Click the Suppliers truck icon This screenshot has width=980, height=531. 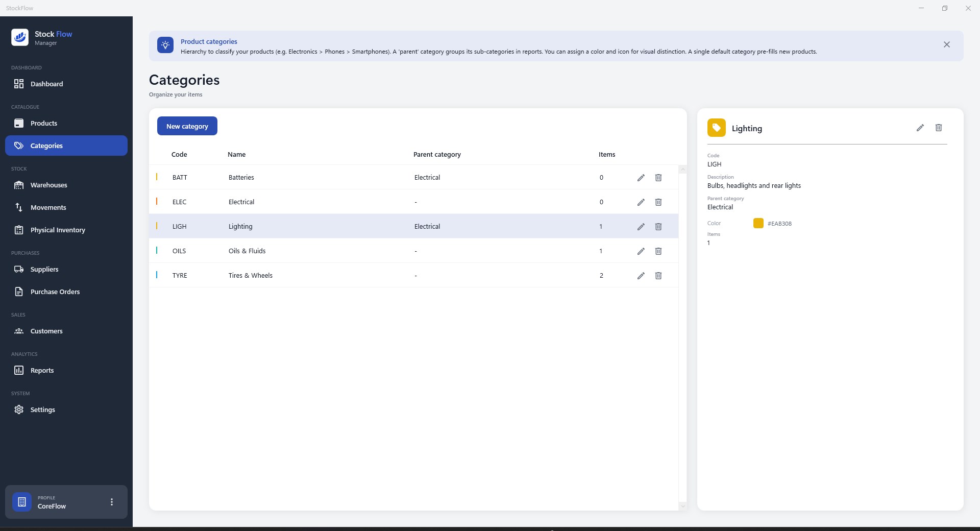click(x=19, y=269)
